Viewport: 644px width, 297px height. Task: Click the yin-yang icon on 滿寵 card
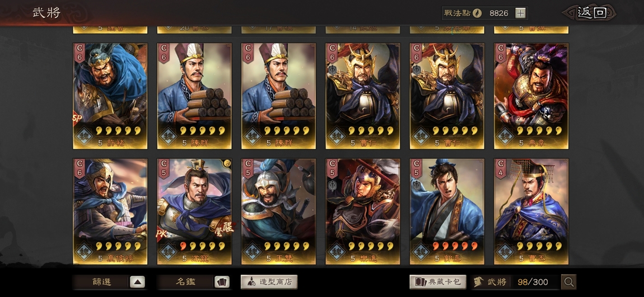(227, 163)
